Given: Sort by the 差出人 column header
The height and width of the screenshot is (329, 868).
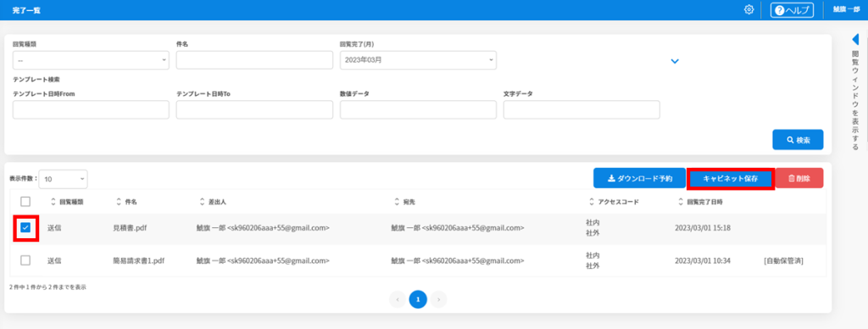Looking at the screenshot, I should [x=212, y=202].
